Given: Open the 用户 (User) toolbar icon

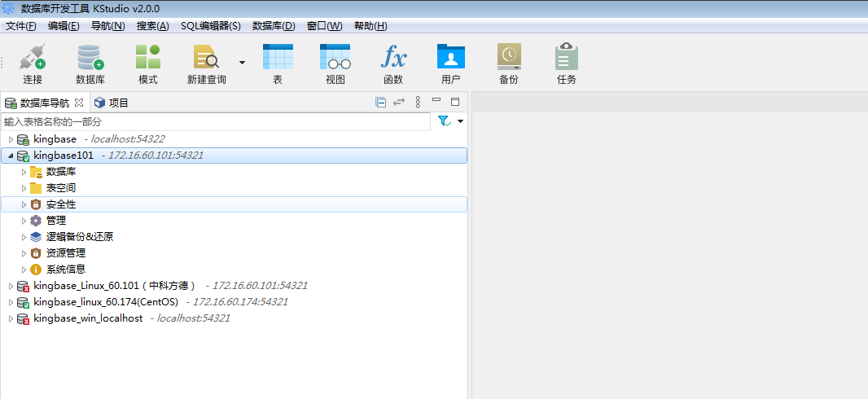Looking at the screenshot, I should [x=450, y=59].
